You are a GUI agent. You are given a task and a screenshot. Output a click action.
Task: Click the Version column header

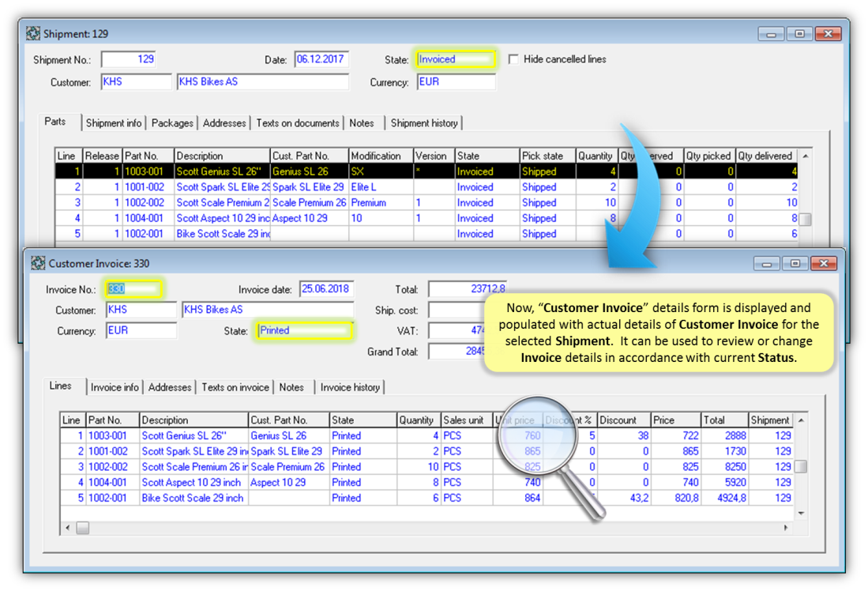pyautogui.click(x=434, y=156)
